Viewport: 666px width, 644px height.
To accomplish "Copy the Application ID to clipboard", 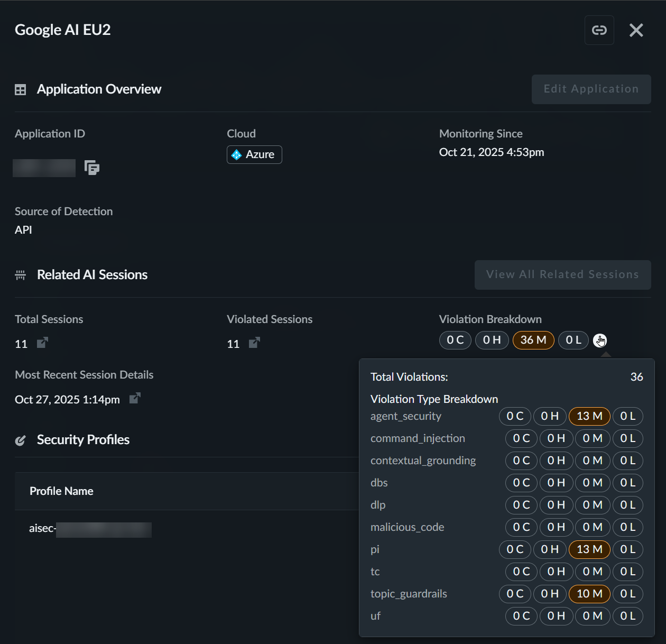I will (x=92, y=168).
